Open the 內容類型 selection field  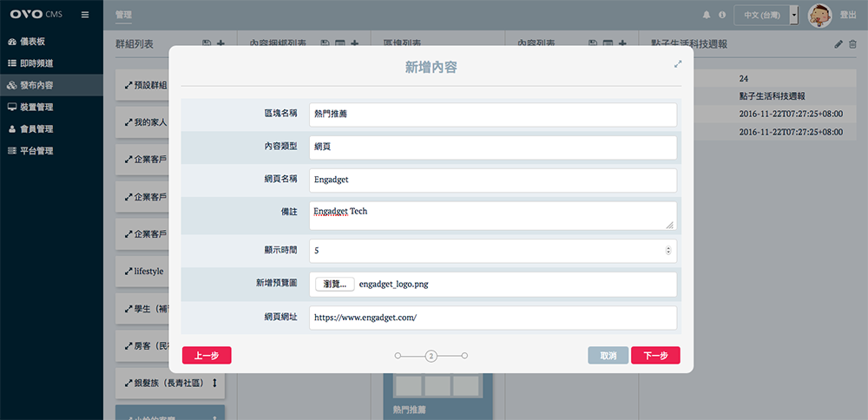(492, 148)
